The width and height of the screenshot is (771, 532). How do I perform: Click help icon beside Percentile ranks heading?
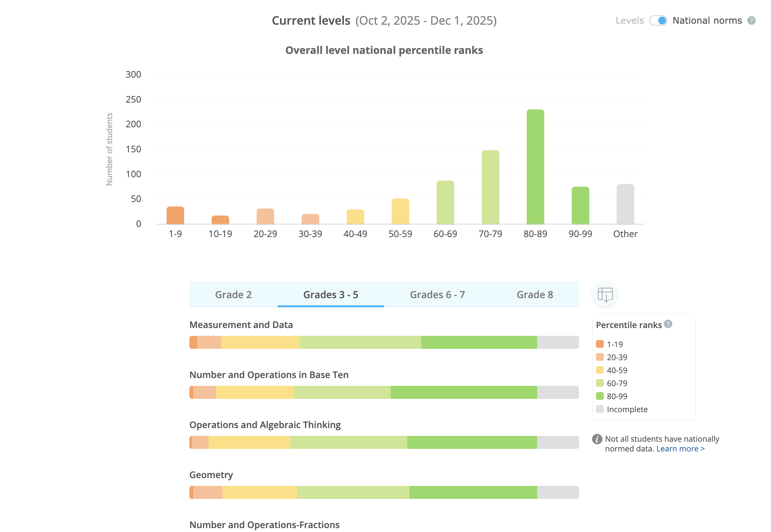668,324
